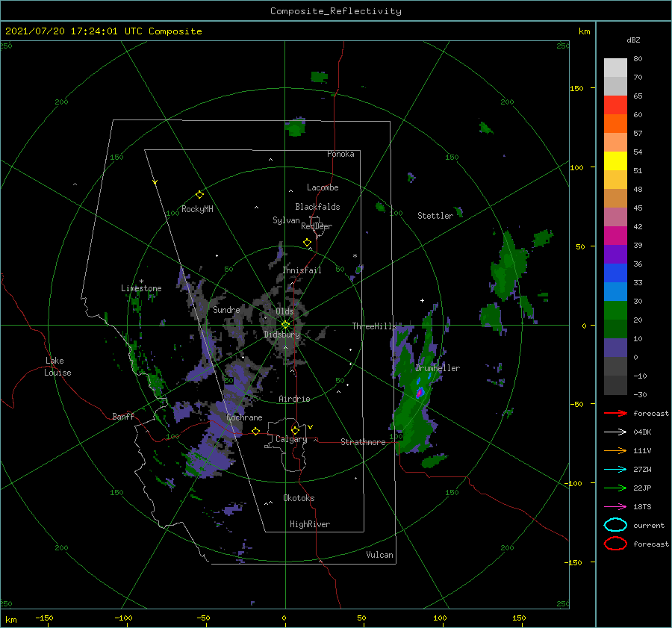Click the green swatch between 30 and 20 dBZ
672x628 pixels.
click(615, 311)
